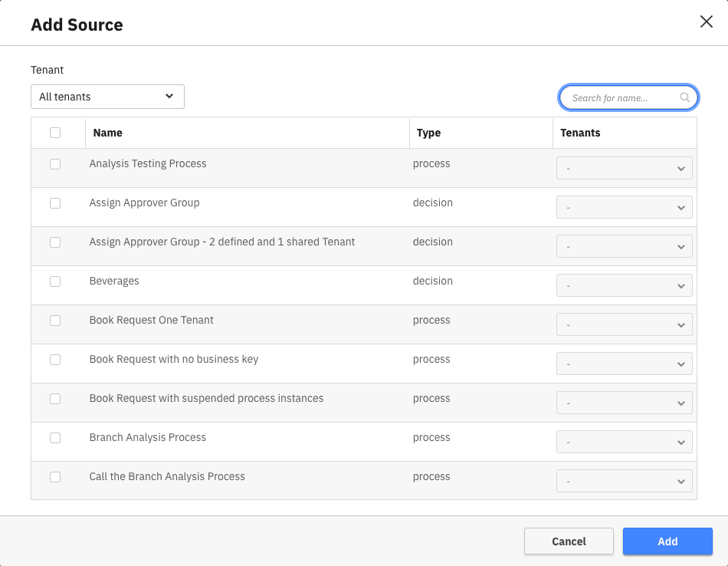The image size is (728, 566).
Task: Click the magnifier icon in search box
Action: tap(685, 97)
